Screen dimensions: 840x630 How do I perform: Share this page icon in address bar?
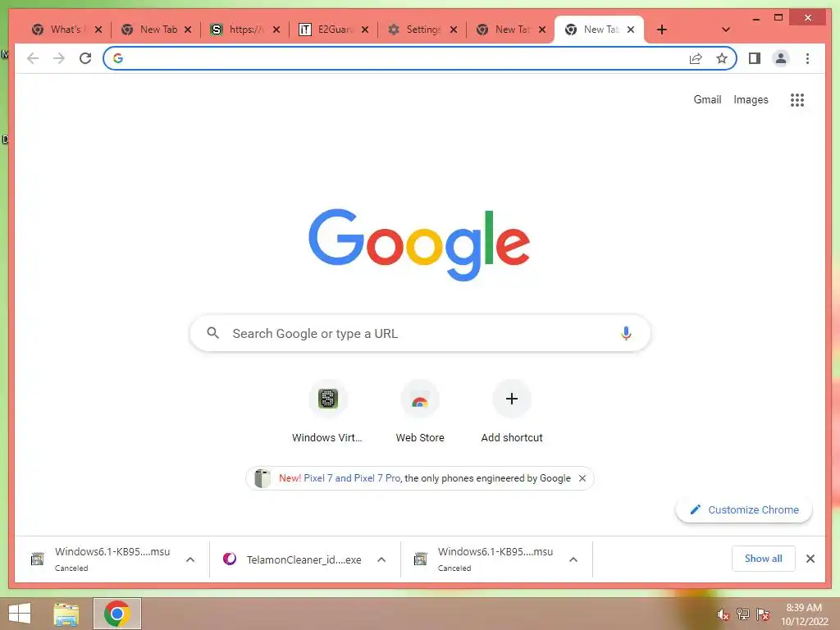point(696,58)
